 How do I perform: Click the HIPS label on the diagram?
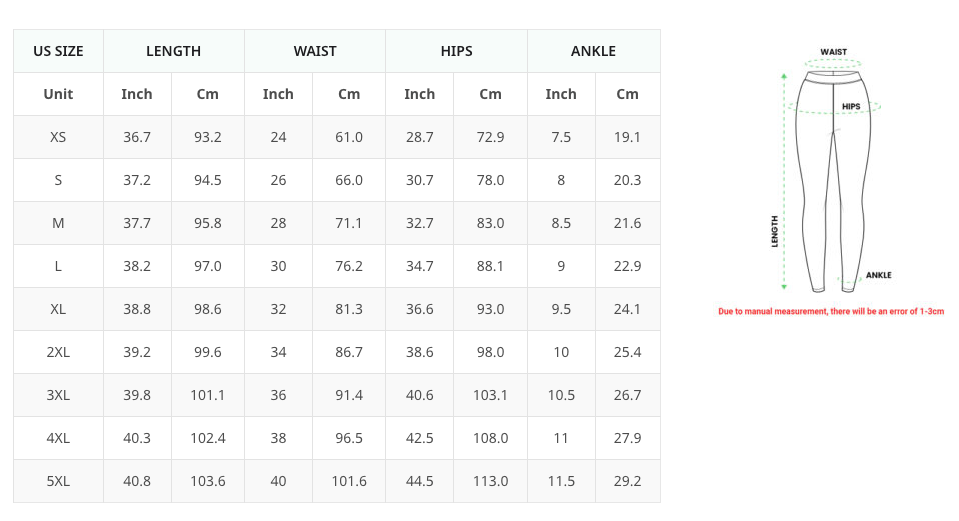[851, 106]
